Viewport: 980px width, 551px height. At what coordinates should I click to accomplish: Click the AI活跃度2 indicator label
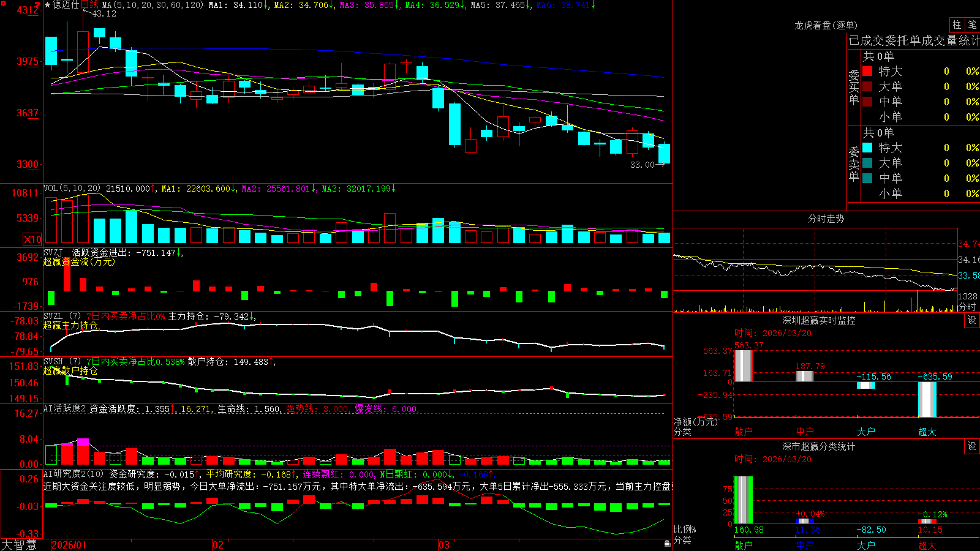(x=64, y=408)
